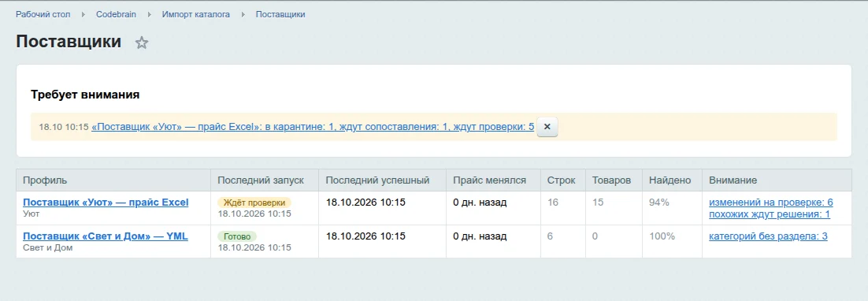Viewport: 868px width, 301px height.
Task: Click the Строк value 16
Action: (553, 203)
